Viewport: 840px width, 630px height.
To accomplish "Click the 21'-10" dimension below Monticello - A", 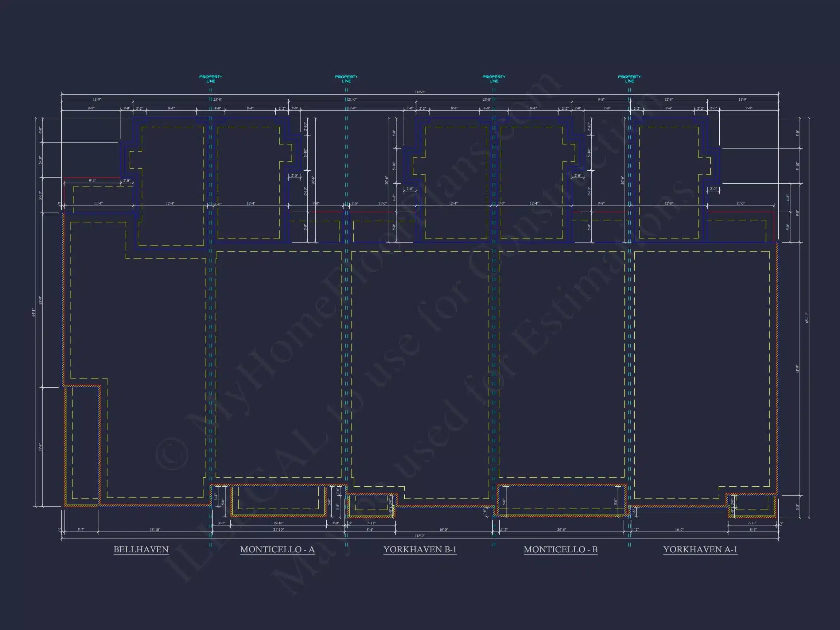I will 278,529.
